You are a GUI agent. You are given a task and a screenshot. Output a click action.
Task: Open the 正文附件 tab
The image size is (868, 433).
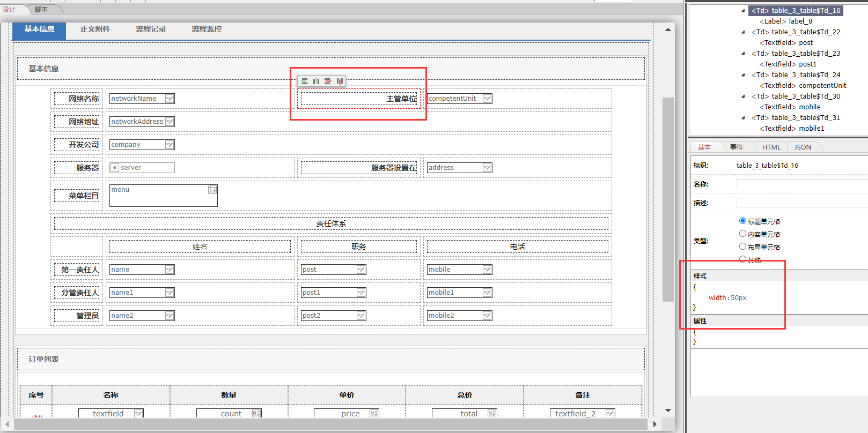click(95, 29)
